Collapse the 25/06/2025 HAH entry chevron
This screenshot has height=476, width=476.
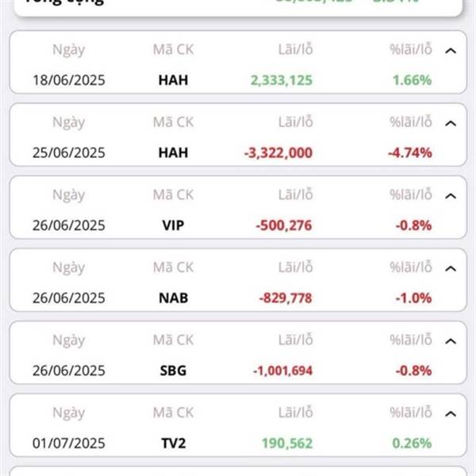point(451,123)
